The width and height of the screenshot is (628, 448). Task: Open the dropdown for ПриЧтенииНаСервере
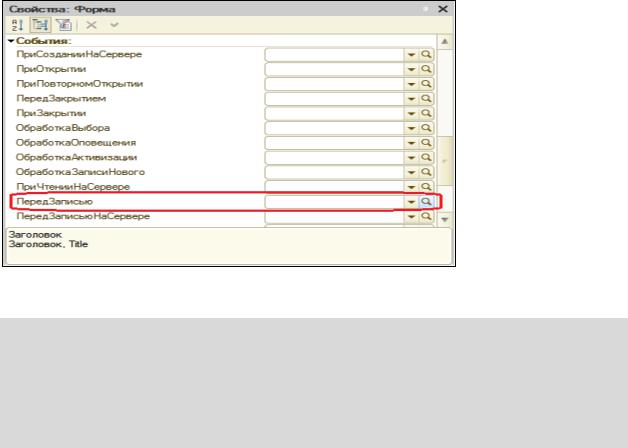coord(411,187)
